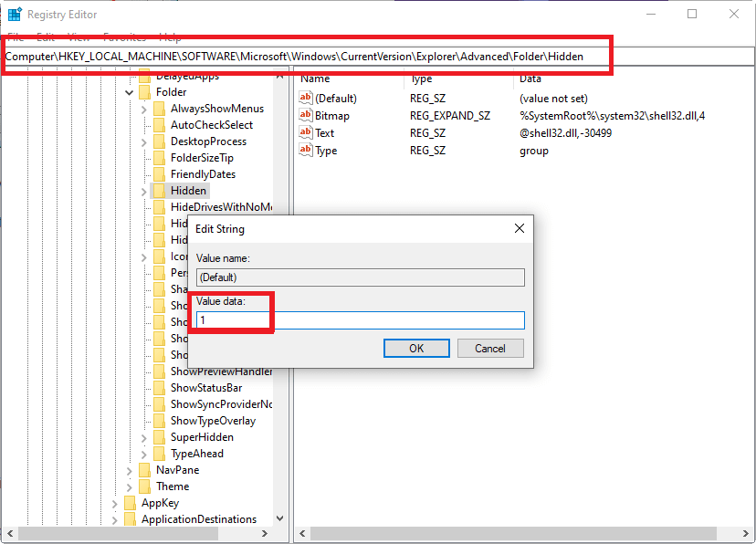Click the registry path address bar

(377, 57)
